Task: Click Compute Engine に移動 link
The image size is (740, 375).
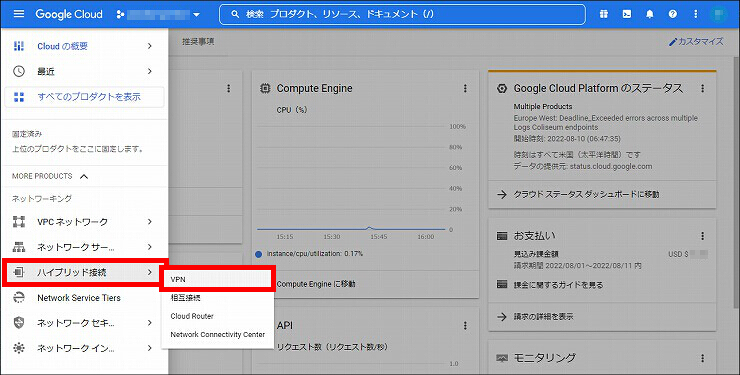Action: 316,284
